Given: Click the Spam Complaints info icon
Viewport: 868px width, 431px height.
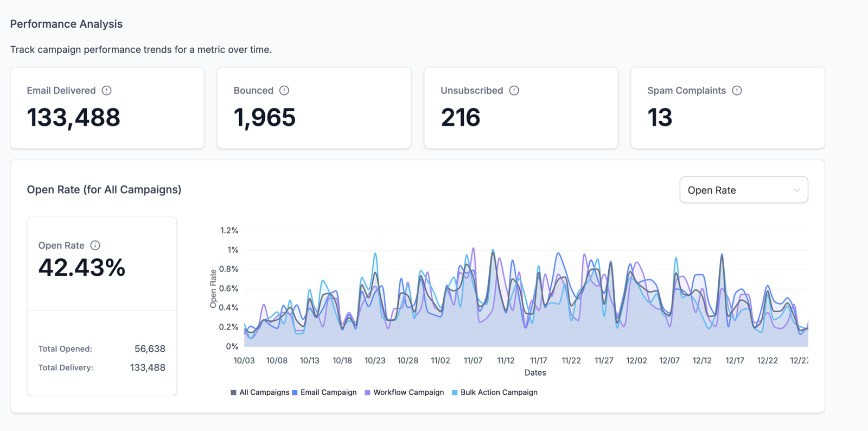Looking at the screenshot, I should pyautogui.click(x=737, y=91).
